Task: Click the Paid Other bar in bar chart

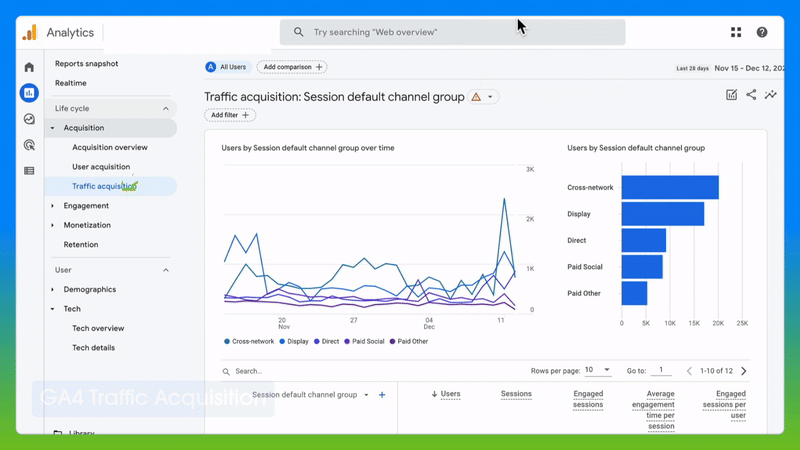Action: (634, 293)
